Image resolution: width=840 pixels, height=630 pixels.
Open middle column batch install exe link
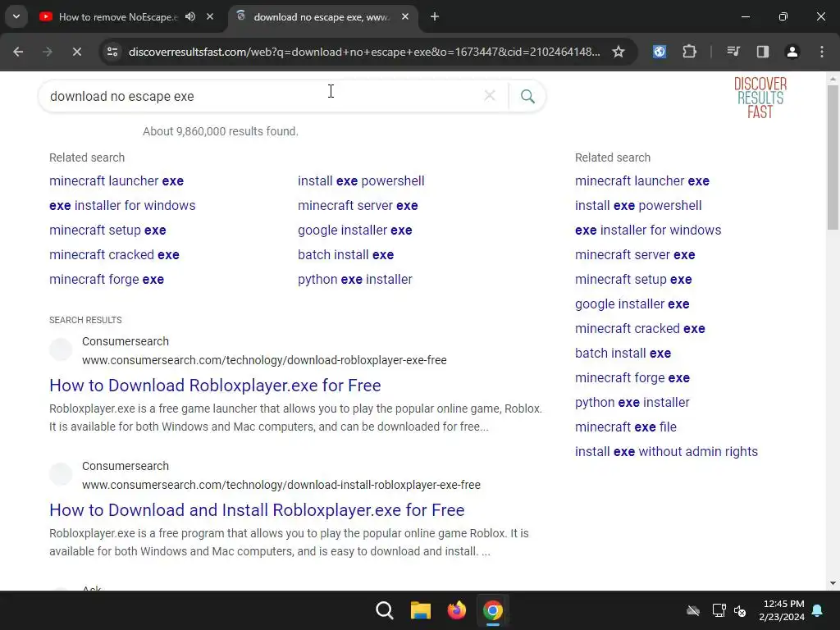(345, 255)
